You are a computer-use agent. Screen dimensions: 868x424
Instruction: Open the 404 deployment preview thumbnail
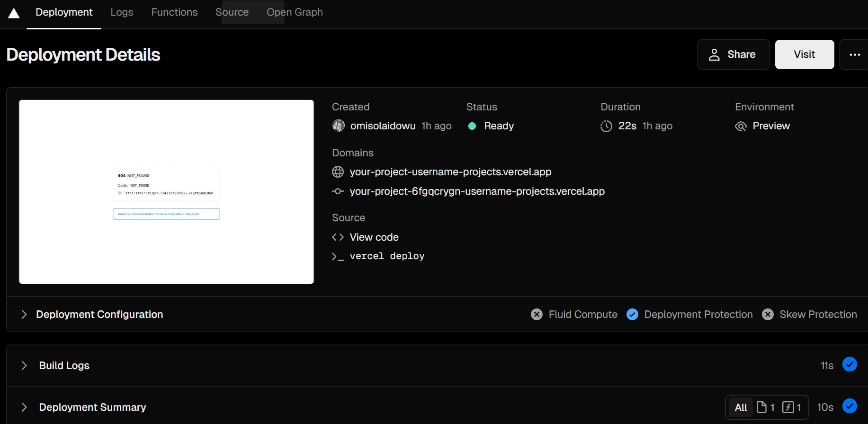click(x=166, y=192)
